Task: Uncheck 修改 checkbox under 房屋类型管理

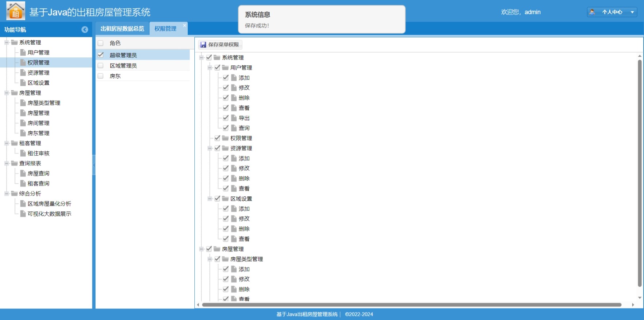Action: (226, 279)
